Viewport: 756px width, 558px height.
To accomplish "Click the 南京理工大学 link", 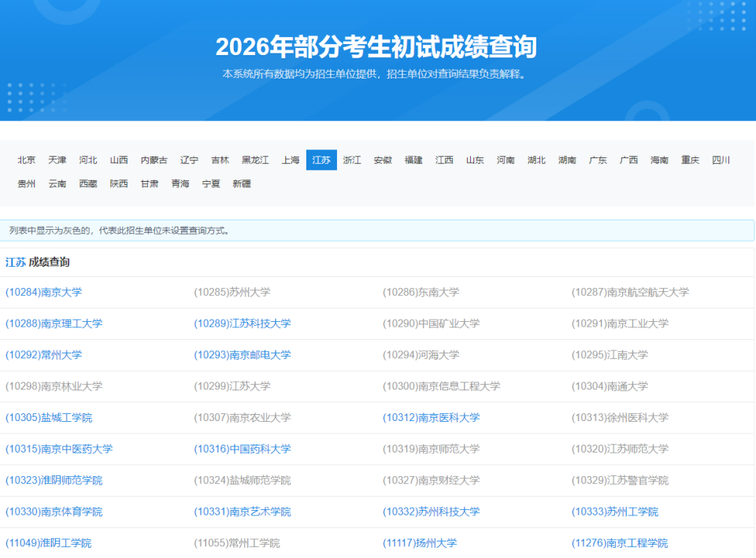I will 55,323.
